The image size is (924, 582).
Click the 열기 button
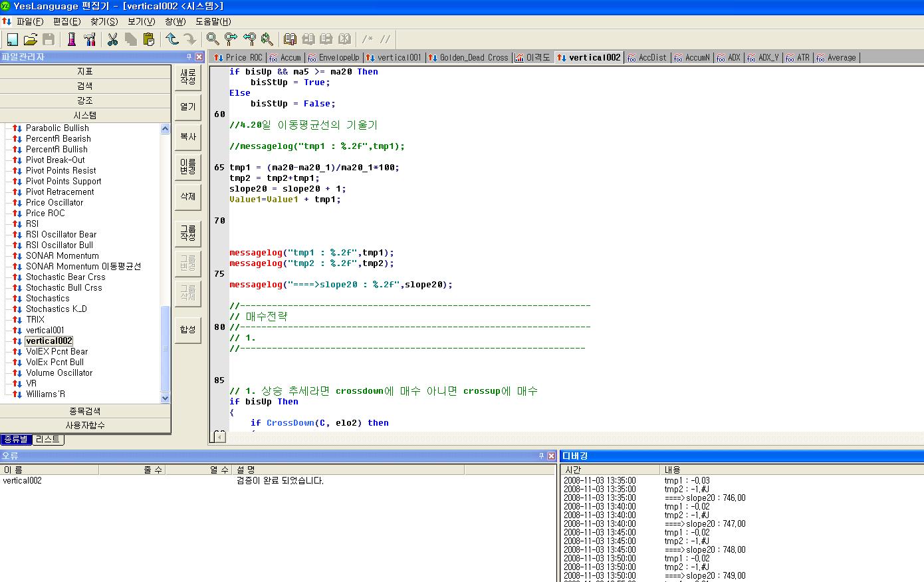pos(188,106)
